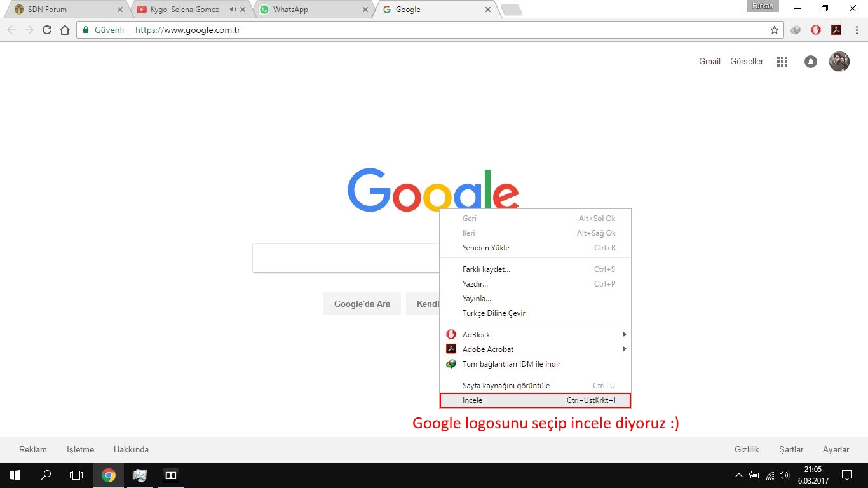Image resolution: width=868 pixels, height=488 pixels.
Task: Close the Google tab
Action: pyautogui.click(x=487, y=10)
